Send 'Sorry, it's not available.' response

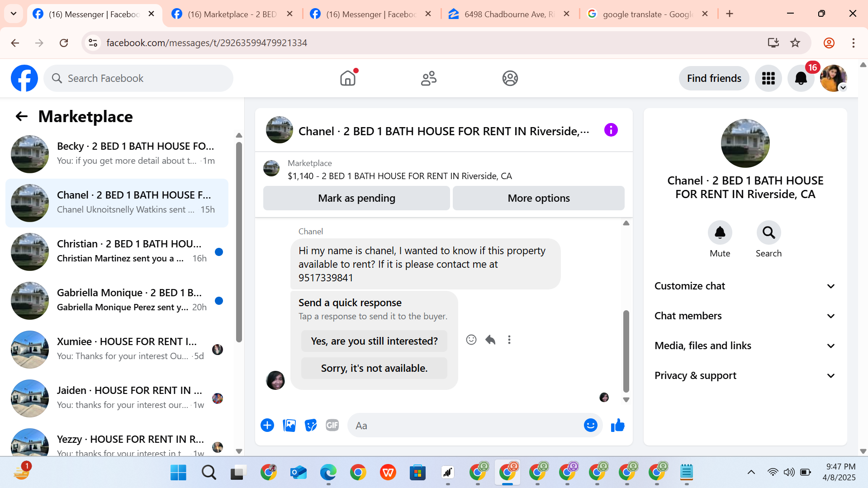[374, 368]
